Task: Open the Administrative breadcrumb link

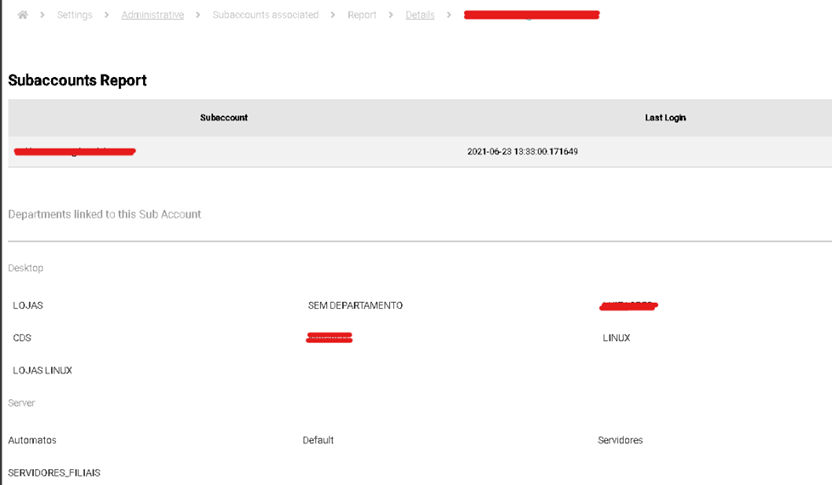Action: [x=152, y=16]
